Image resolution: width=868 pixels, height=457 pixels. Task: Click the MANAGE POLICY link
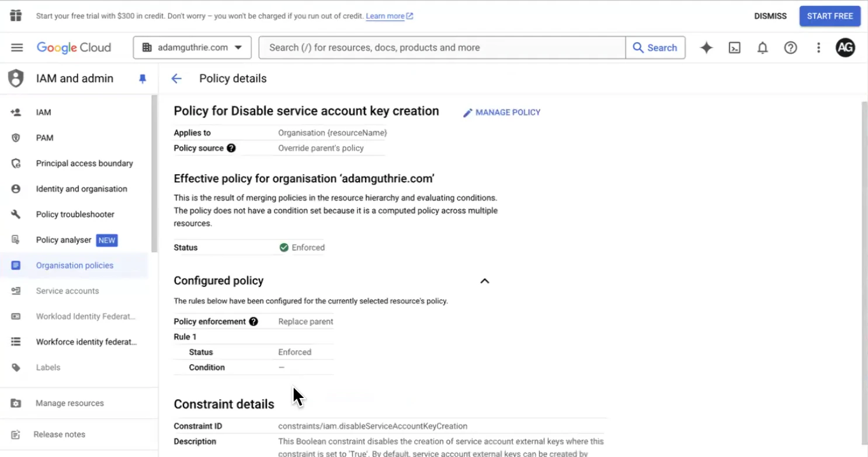(x=501, y=112)
